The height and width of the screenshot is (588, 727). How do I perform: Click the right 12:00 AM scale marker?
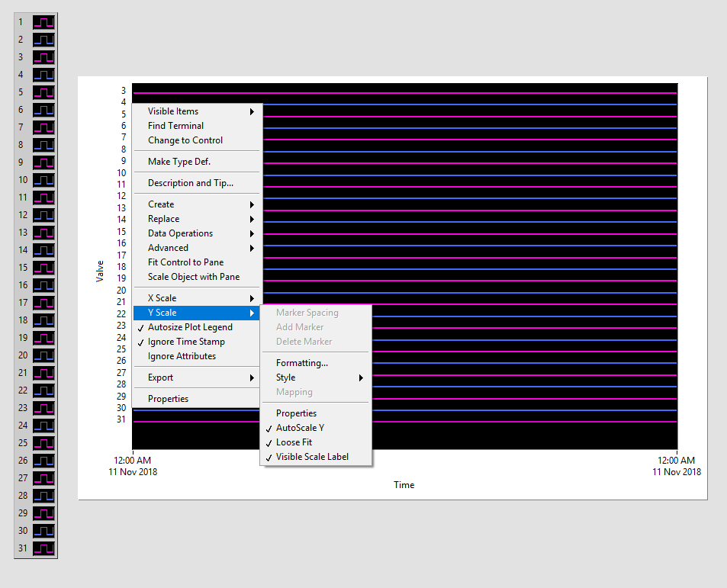click(x=676, y=461)
